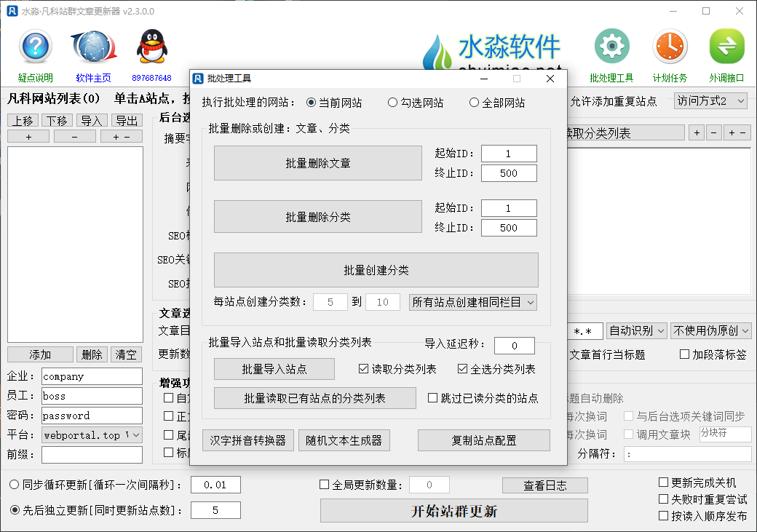This screenshot has height=532, width=757.
Task: Open 汉字拼音转换器 tool
Action: pyautogui.click(x=248, y=440)
